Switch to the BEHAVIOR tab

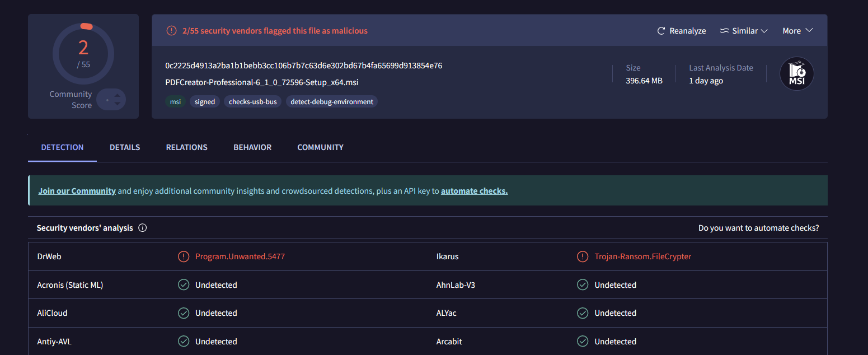252,147
